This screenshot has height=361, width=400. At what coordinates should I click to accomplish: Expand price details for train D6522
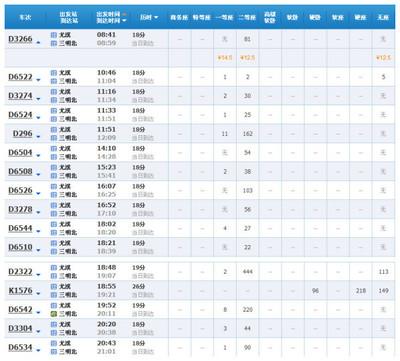38,80
